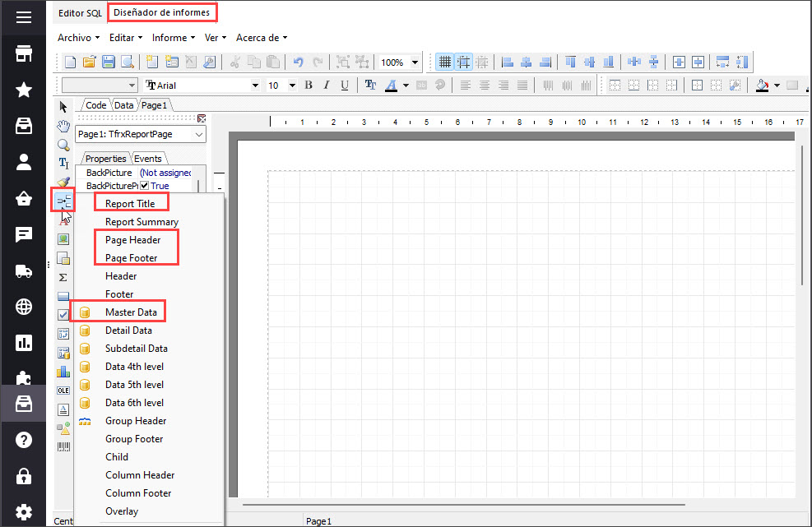Screen dimensions: 812x527
Task: Uncheck the BackPicturePrint True checkbox
Action: pos(145,186)
